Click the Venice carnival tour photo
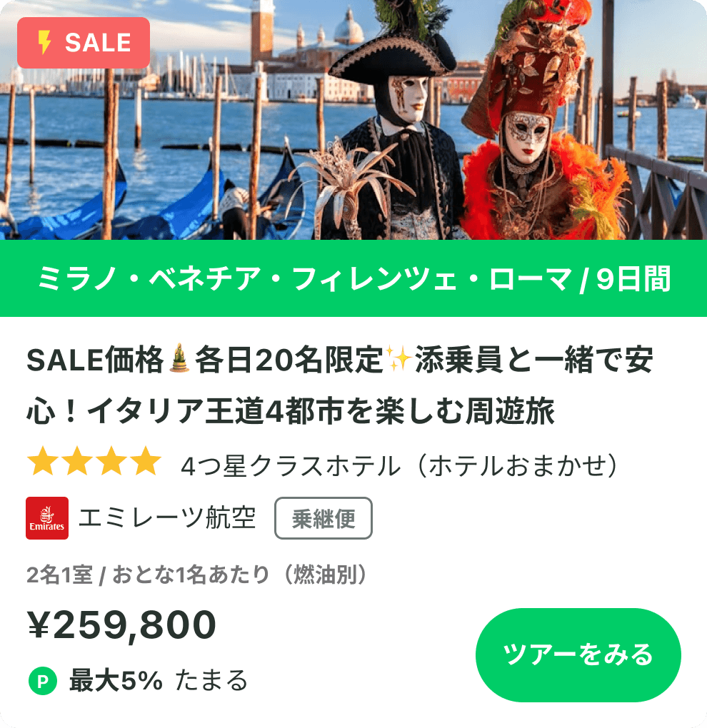The width and height of the screenshot is (707, 728). [x=353, y=120]
